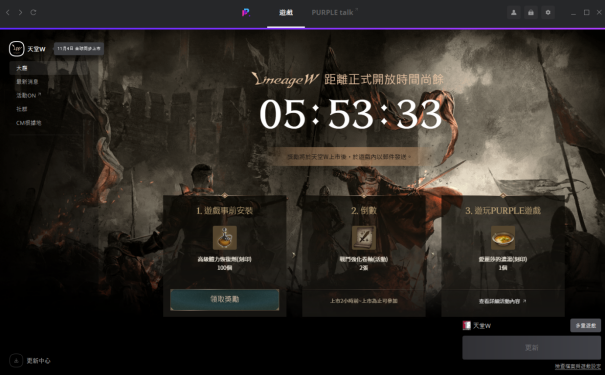Image resolution: width=605 pixels, height=376 pixels.
Task: Refresh the page with reload icon
Action: pyautogui.click(x=34, y=12)
